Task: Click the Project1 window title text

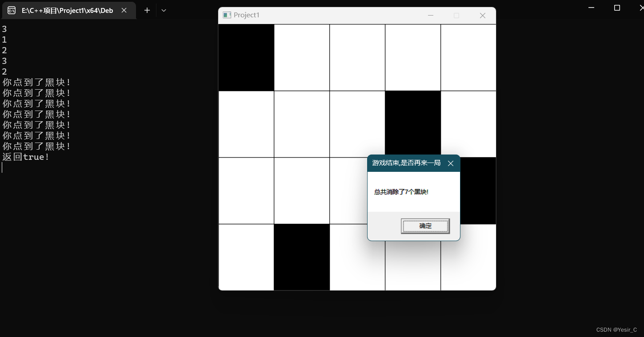Action: coord(247,15)
